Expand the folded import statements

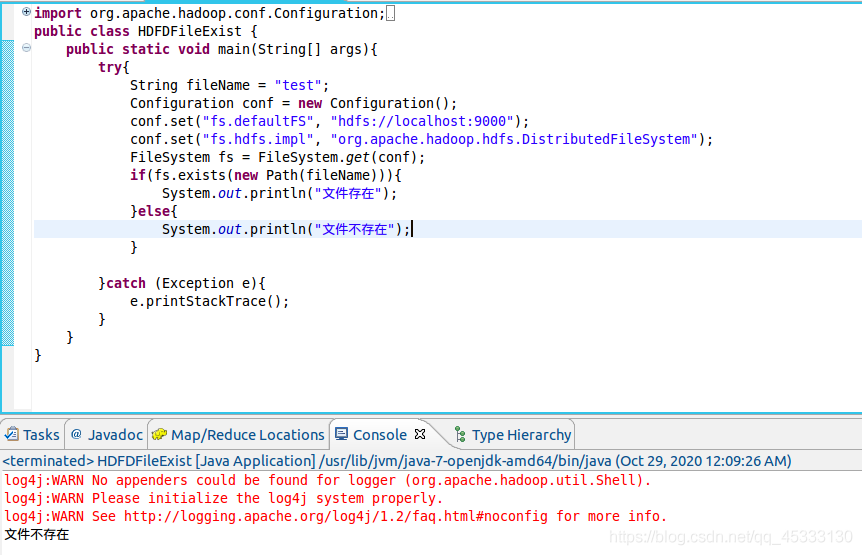click(26, 12)
